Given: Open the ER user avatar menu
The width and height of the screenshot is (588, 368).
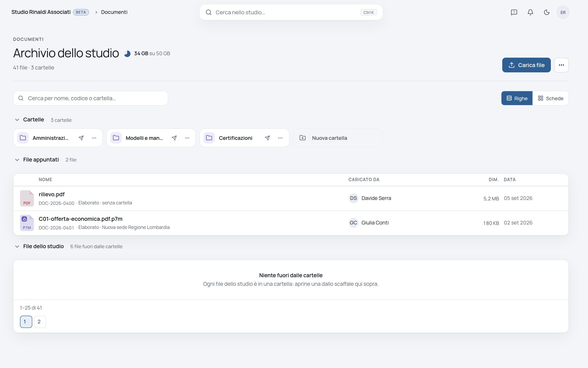Looking at the screenshot, I should point(563,12).
